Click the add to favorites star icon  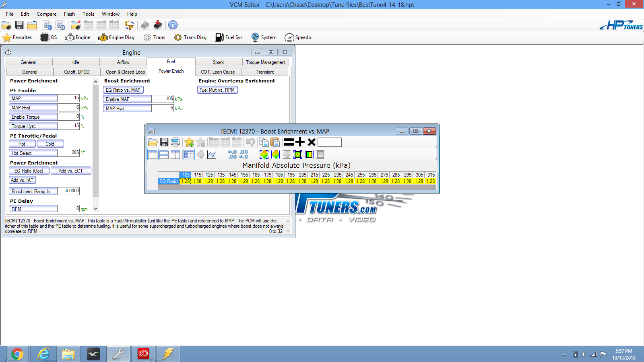click(189, 142)
